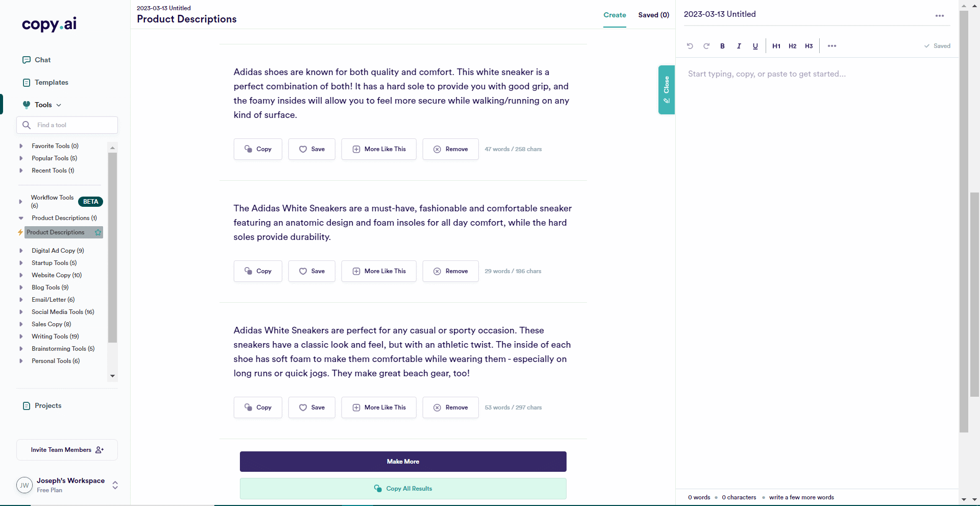The image size is (980, 506).
Task: Copy the 53-word description
Action: click(258, 407)
